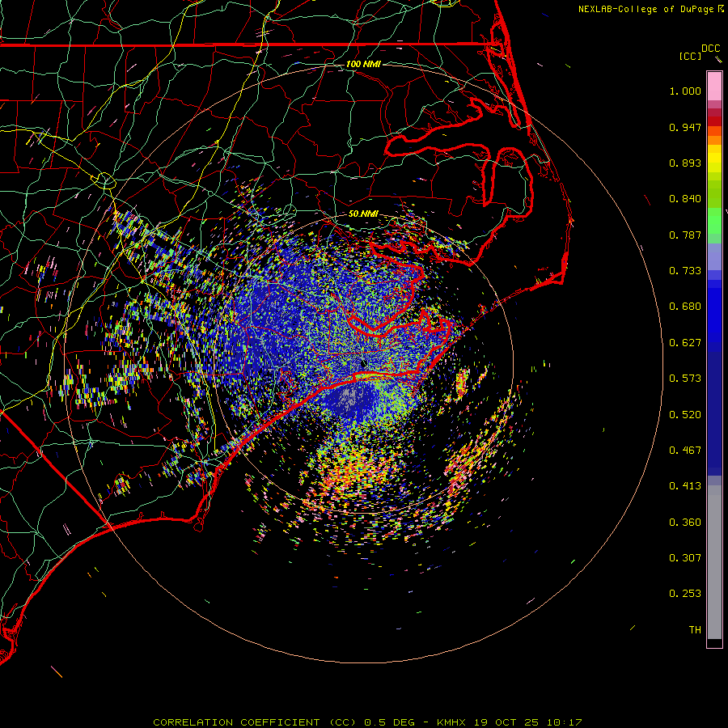Click the 0.413 scale value
The width and height of the screenshot is (728, 728).
coord(685,486)
